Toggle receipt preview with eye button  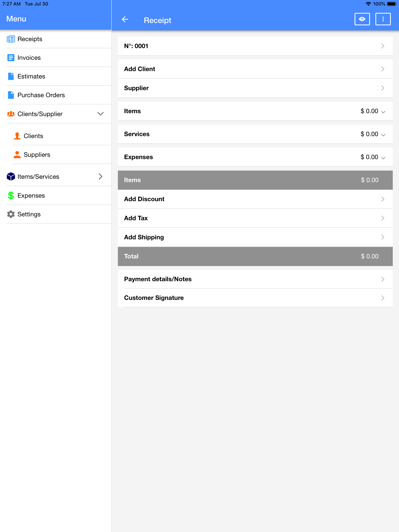click(x=362, y=19)
